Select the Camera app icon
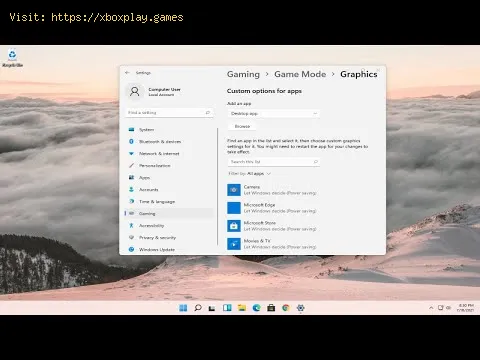The height and width of the screenshot is (360, 480). (x=234, y=190)
